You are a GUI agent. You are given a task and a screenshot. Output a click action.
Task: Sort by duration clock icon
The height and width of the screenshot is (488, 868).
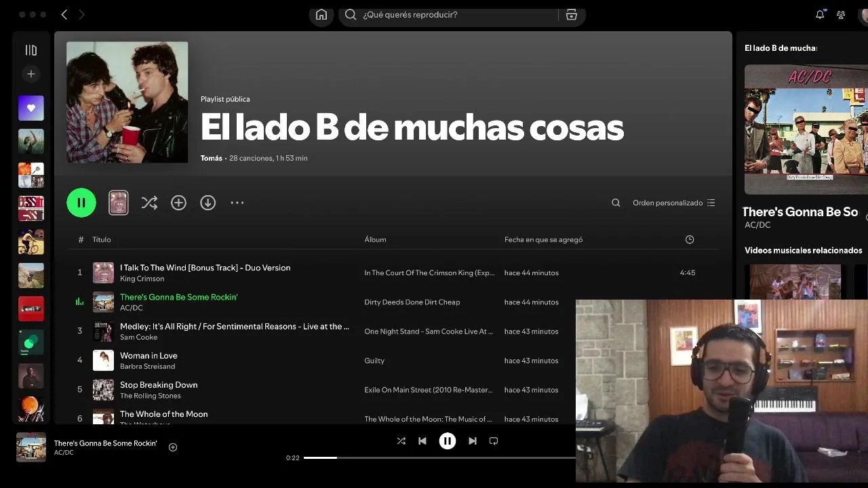[690, 239]
